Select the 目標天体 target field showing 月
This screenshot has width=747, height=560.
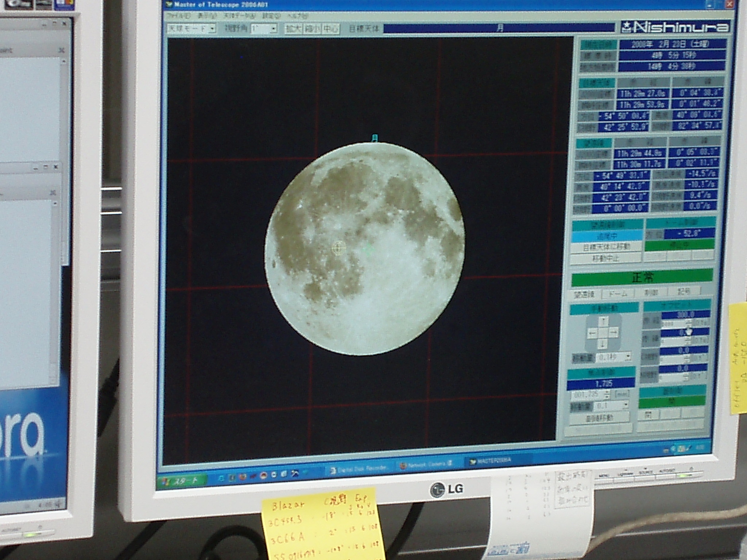pyautogui.click(x=499, y=28)
